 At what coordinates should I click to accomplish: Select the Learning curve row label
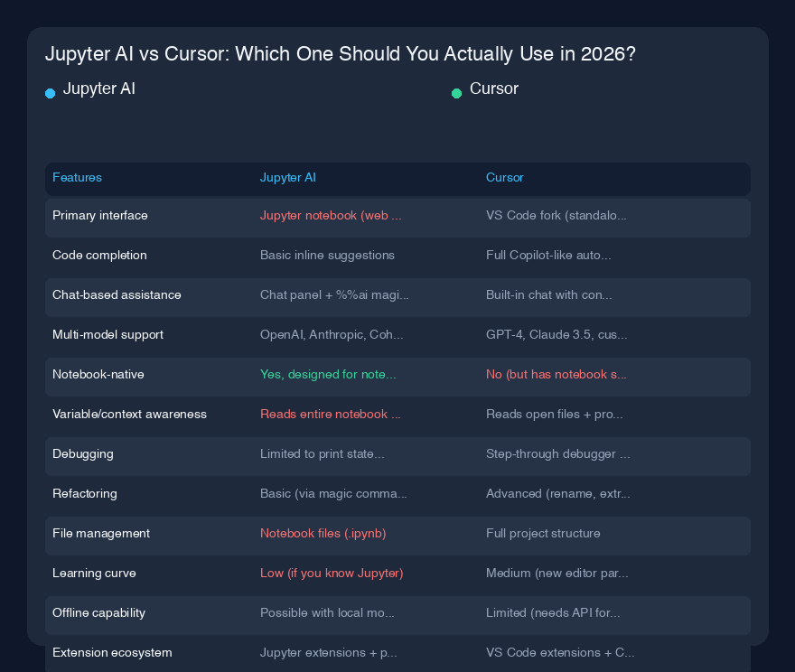tap(94, 574)
